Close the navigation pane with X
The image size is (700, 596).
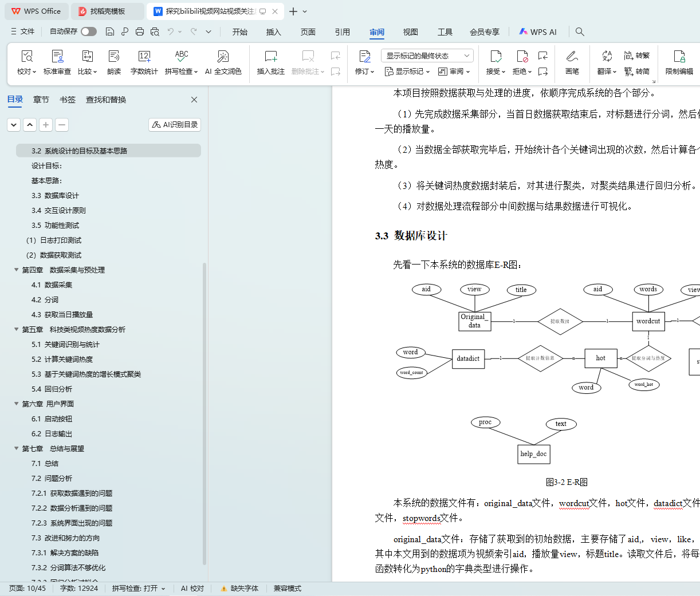coord(194,100)
